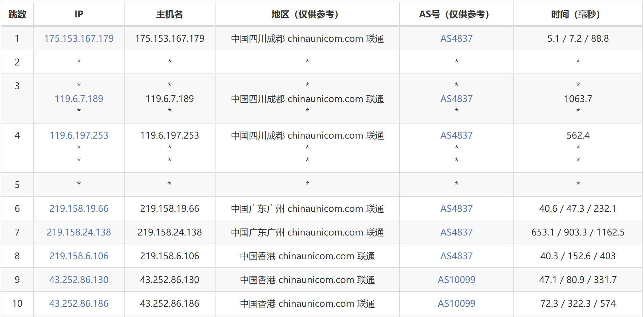Click AS10099 link in hop 10 row
The width and height of the screenshot is (644, 317).
tap(456, 304)
